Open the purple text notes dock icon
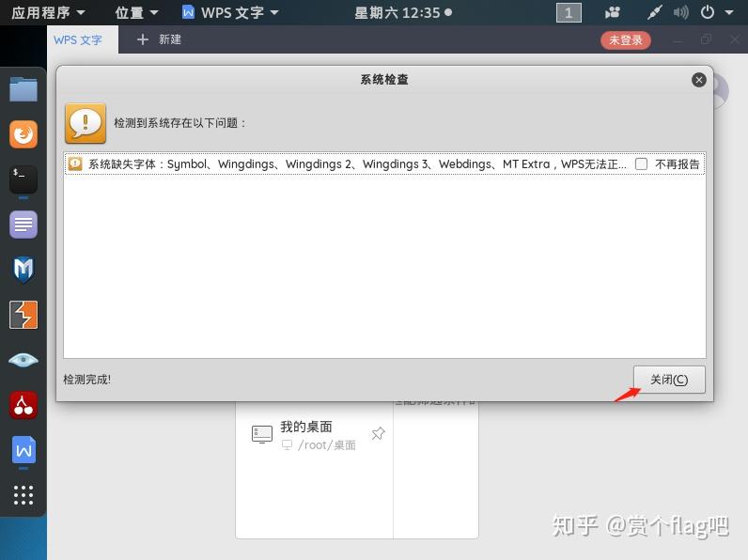 [23, 225]
